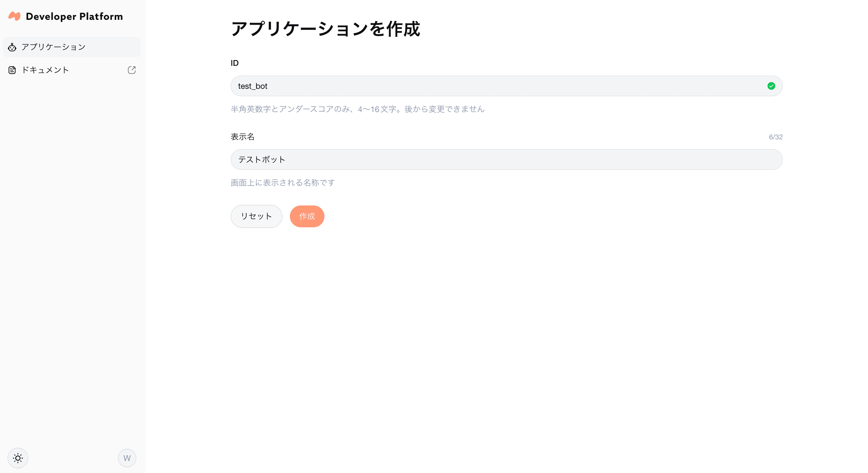Focus the ID input containing test_bot
The height and width of the screenshot is (473, 868).
[x=505, y=86]
